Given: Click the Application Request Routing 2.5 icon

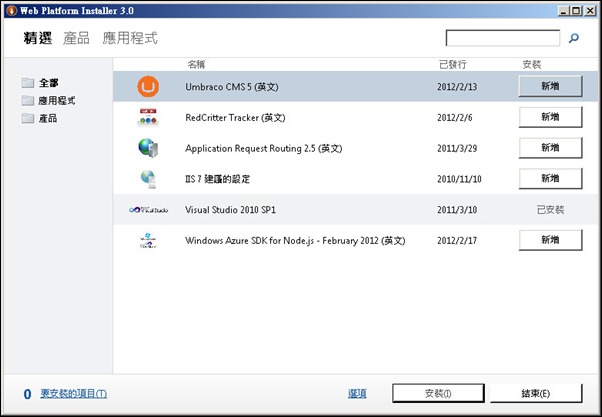Looking at the screenshot, I should [148, 148].
